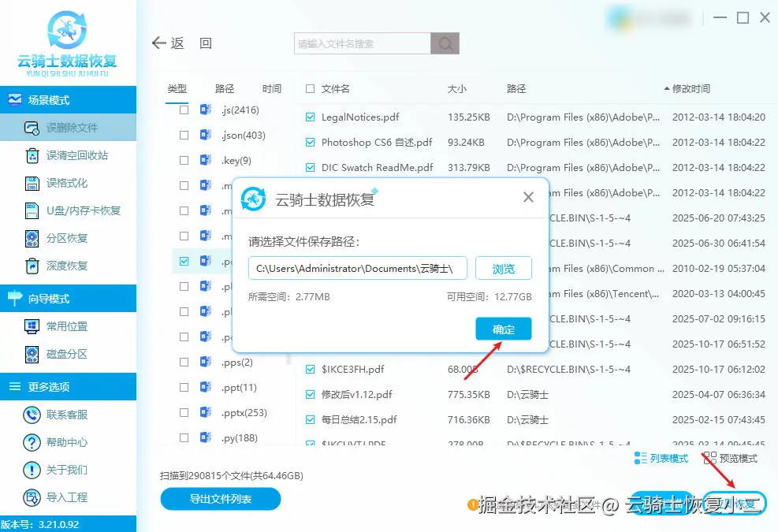The width and height of the screenshot is (778, 532).
Task: Uncheck Photoshop CS6 自述.pdf
Action: [310, 143]
